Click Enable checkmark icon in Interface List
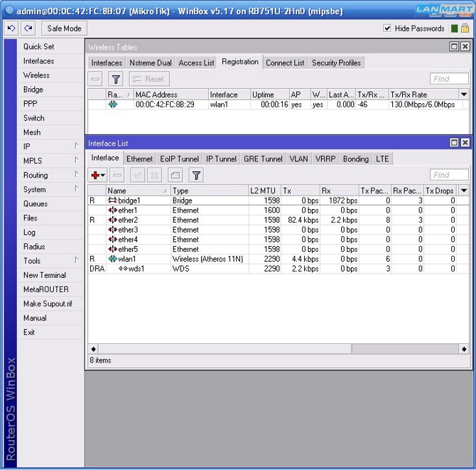The image size is (476, 470). click(138, 176)
